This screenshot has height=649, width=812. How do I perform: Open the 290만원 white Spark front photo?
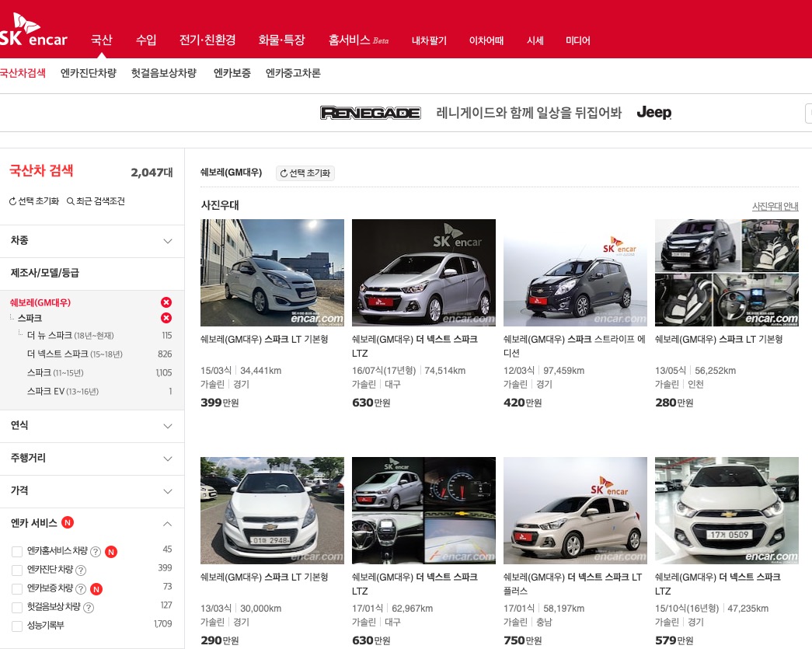(x=272, y=510)
